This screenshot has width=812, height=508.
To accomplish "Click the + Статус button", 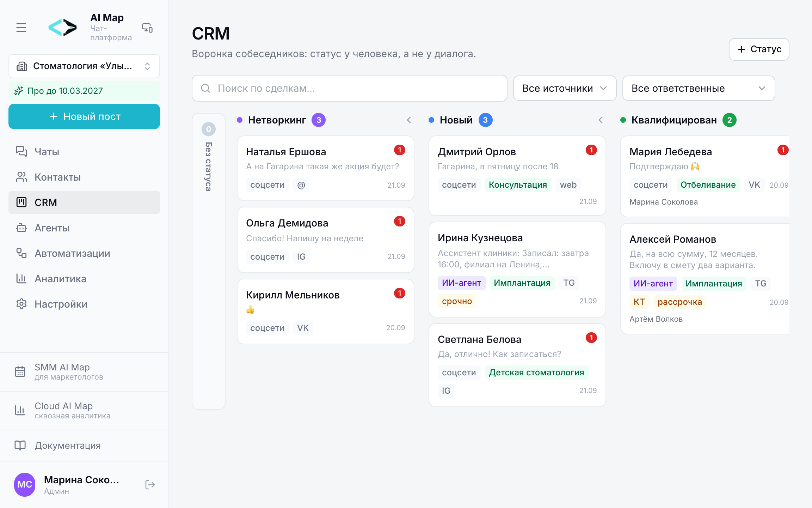I will click(759, 49).
